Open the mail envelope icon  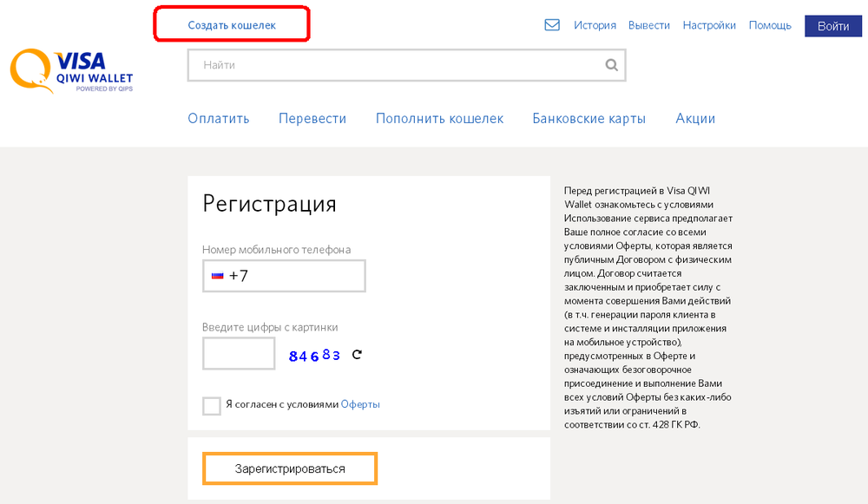click(552, 25)
